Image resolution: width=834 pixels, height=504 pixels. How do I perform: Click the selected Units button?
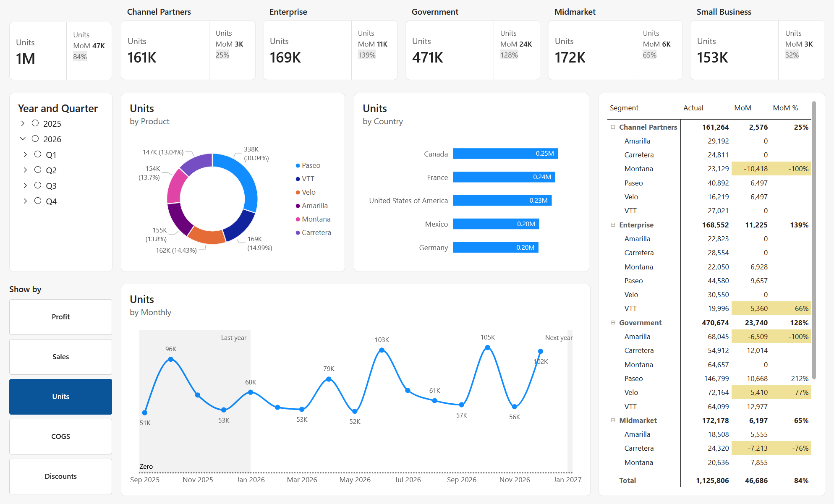pos(60,397)
